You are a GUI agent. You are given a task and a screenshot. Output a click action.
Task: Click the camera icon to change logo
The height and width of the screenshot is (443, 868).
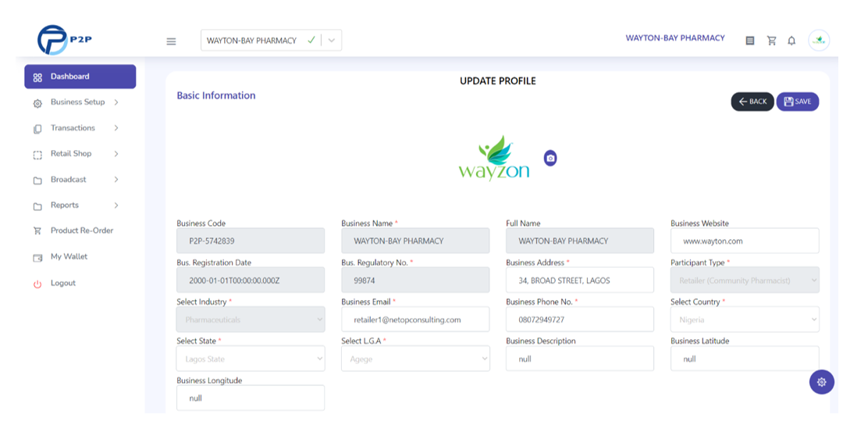point(550,158)
